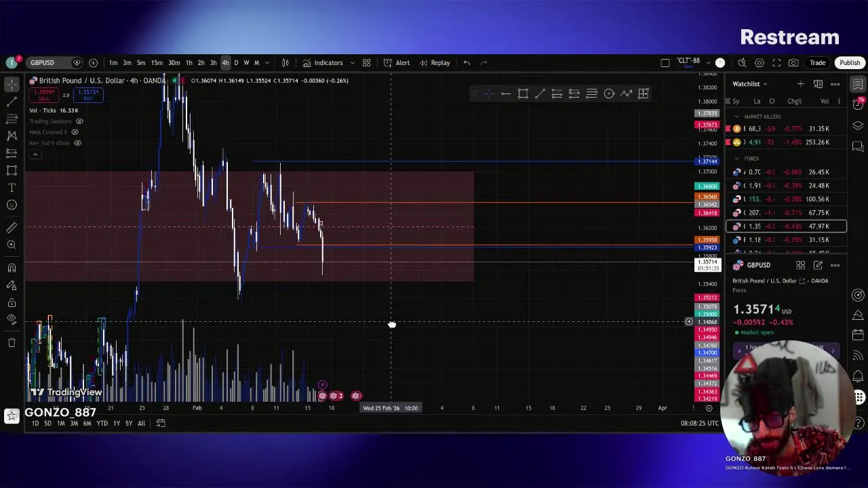Open the forecasting and measurement tools

[12, 153]
